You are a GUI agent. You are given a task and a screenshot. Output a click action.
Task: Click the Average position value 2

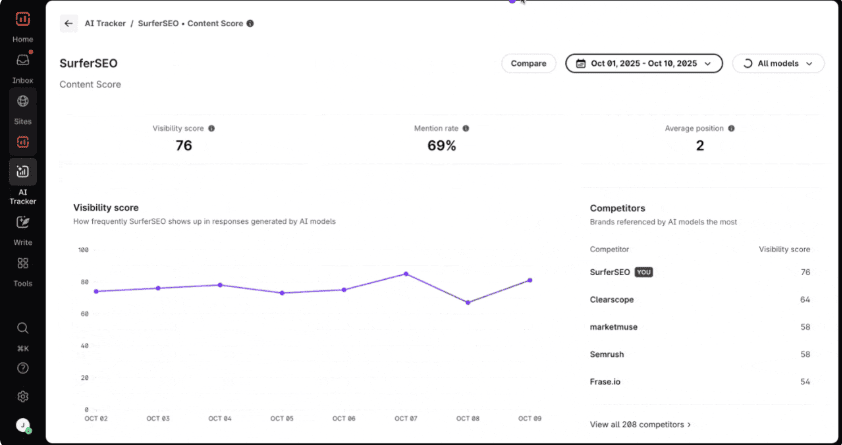(700, 145)
